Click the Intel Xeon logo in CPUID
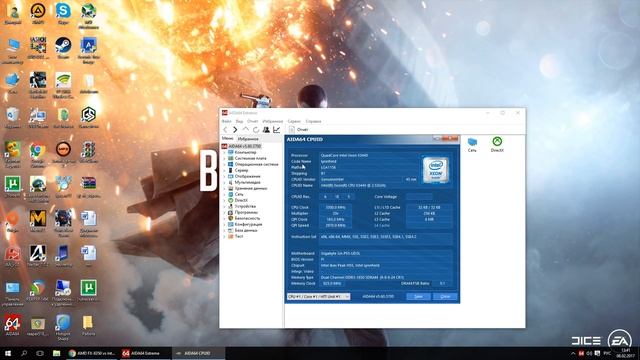 pos(436,169)
